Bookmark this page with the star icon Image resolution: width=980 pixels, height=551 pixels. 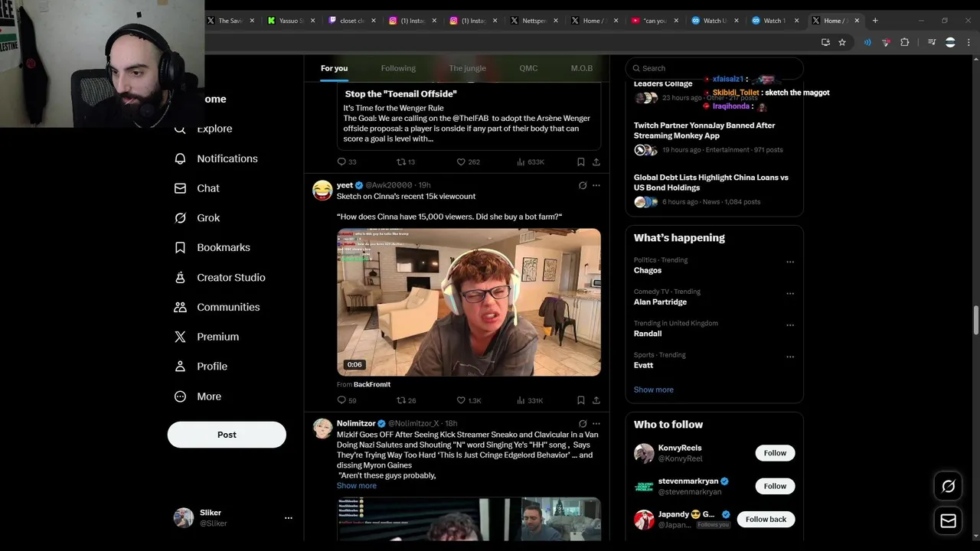point(842,42)
